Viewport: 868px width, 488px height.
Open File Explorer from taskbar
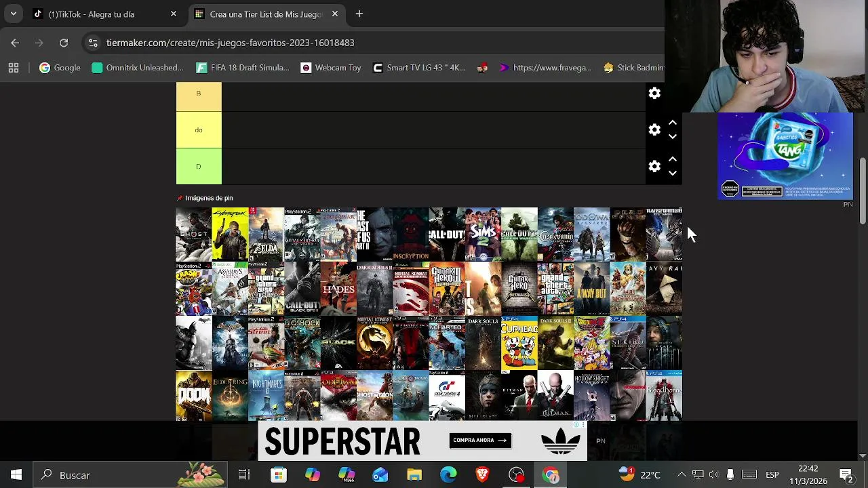pyautogui.click(x=414, y=475)
